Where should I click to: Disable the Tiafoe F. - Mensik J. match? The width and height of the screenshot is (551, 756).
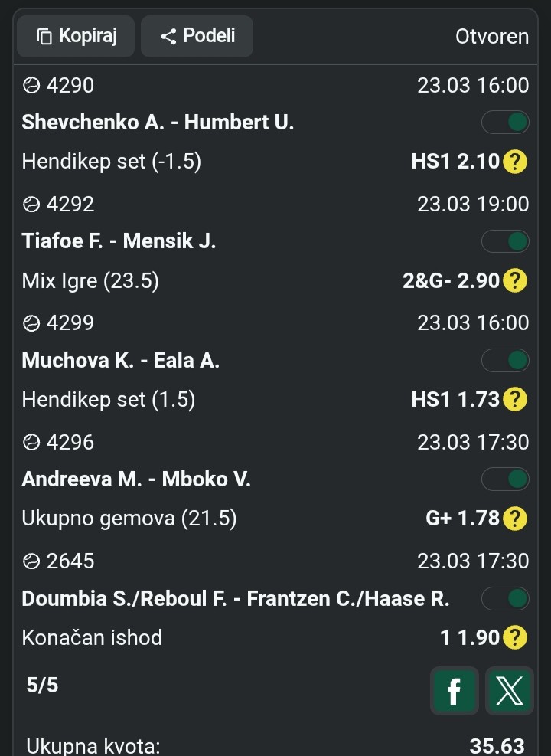(506, 241)
